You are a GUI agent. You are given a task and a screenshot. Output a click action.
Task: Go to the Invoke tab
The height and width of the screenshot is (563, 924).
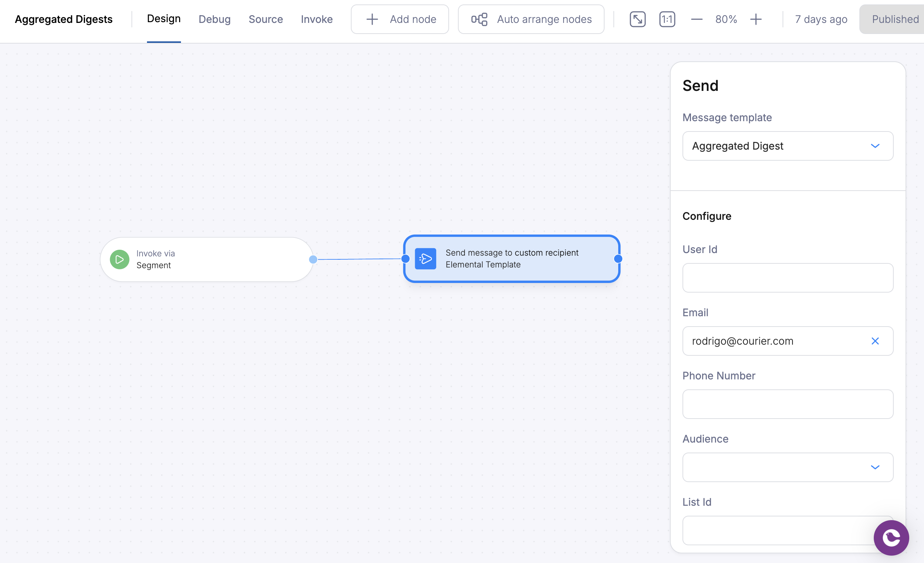click(316, 19)
